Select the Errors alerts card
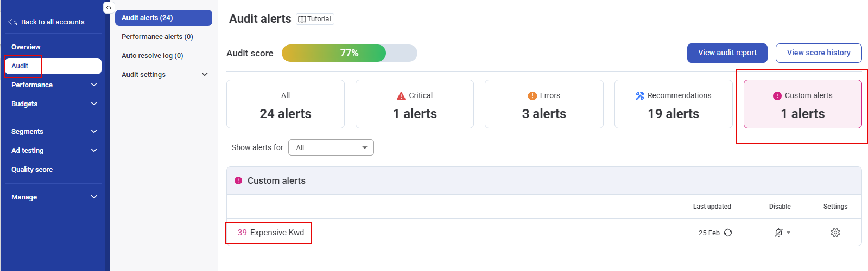Screen dimensions: 868x271 544,104
